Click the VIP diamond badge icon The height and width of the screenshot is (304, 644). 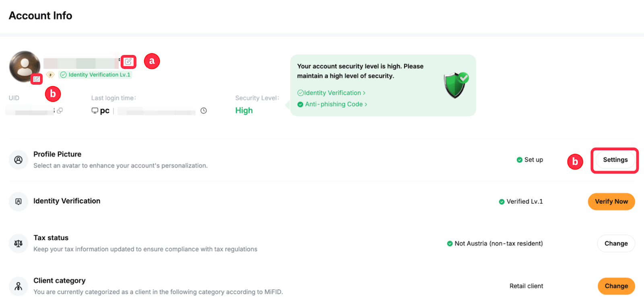50,75
